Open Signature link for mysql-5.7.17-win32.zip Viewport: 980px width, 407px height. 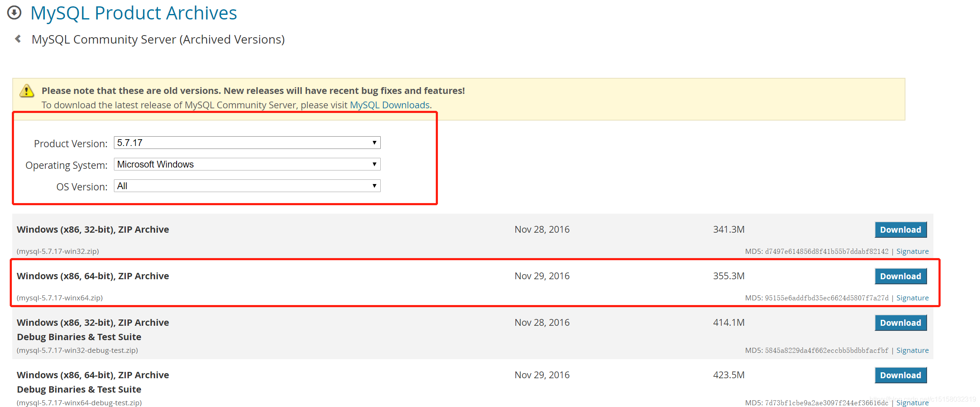point(912,251)
